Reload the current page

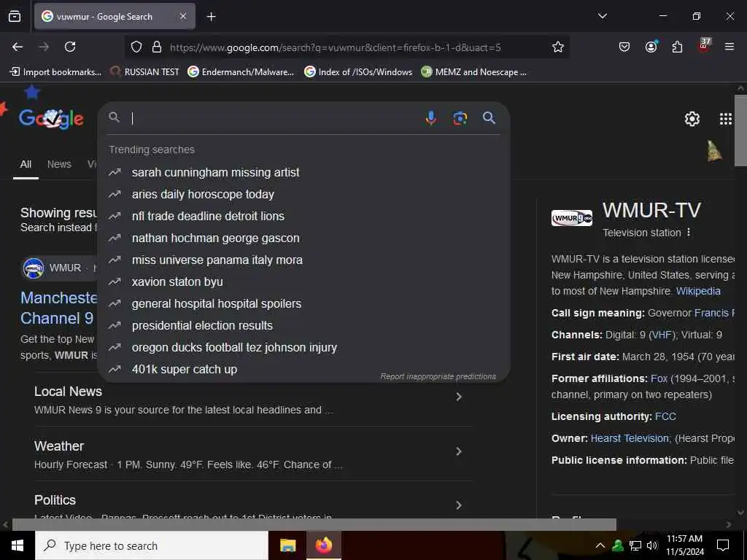(70, 47)
